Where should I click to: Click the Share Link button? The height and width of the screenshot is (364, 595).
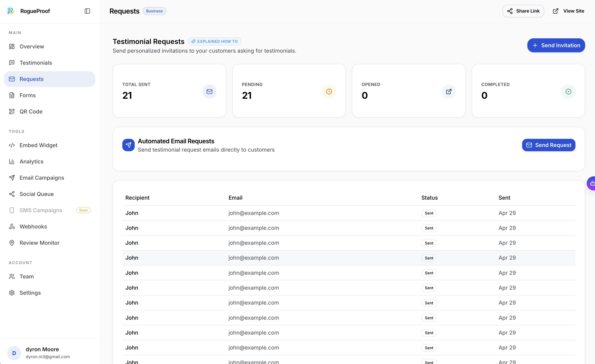pyautogui.click(x=523, y=11)
